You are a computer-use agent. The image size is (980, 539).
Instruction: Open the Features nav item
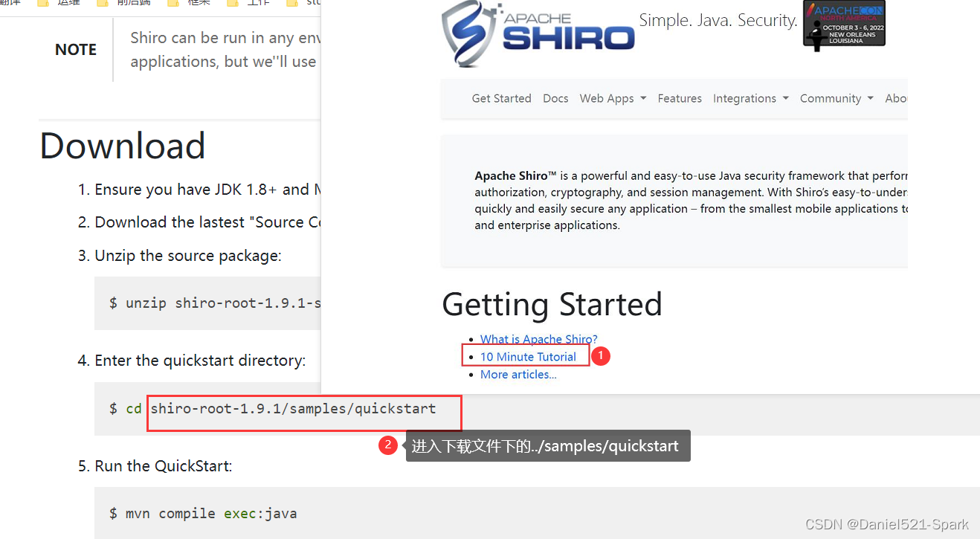pyautogui.click(x=680, y=98)
